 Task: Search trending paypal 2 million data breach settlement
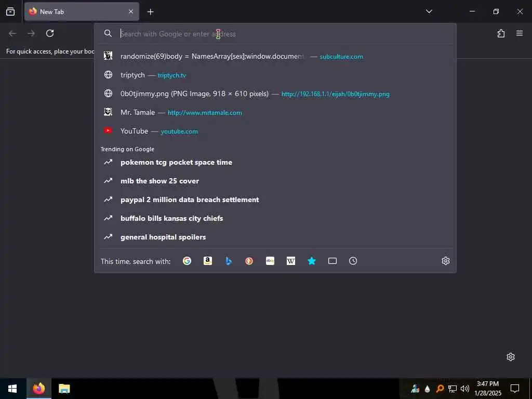pyautogui.click(x=275, y=199)
